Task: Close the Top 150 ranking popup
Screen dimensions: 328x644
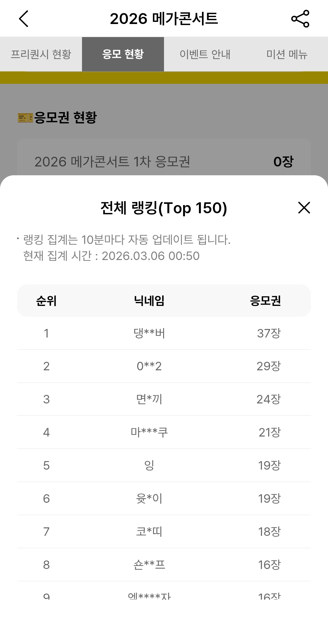Action: [x=304, y=208]
